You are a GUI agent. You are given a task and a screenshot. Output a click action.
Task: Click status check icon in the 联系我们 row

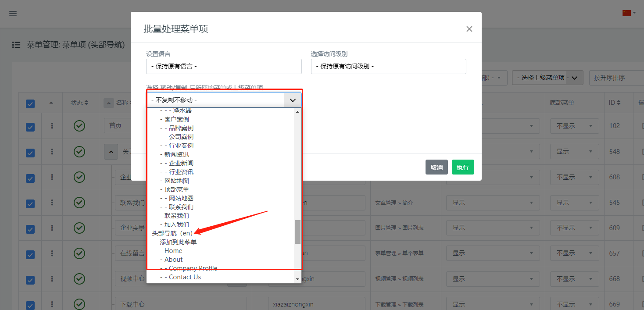[x=79, y=203]
